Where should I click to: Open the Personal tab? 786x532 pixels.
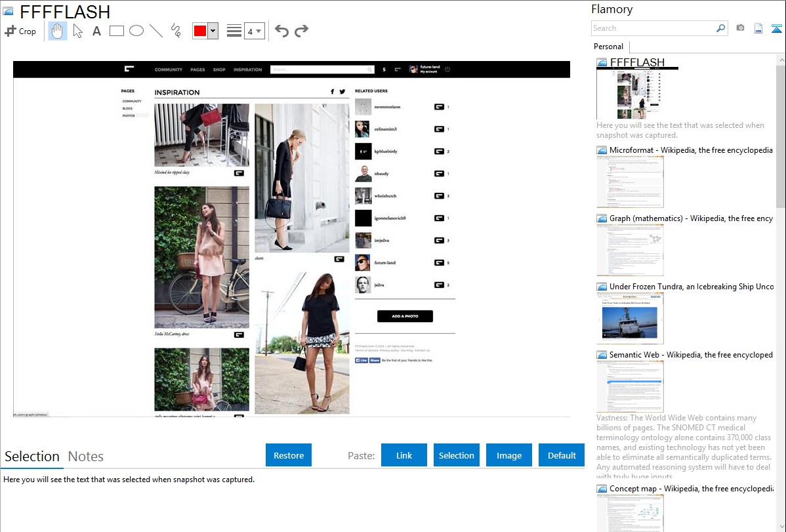pos(608,47)
